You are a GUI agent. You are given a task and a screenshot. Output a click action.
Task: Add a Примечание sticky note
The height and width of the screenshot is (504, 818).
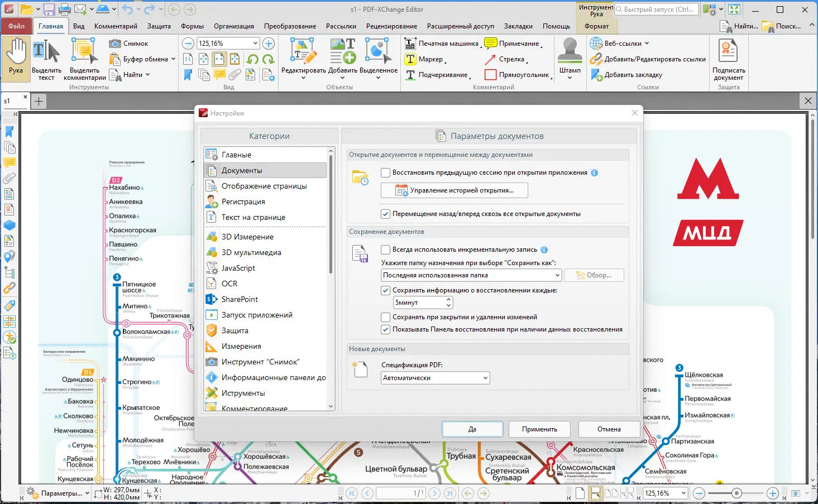513,44
